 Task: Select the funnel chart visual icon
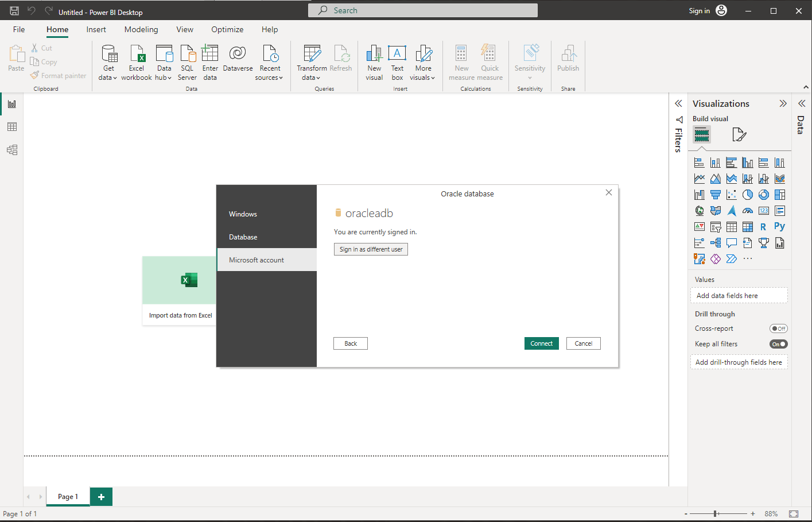715,194
